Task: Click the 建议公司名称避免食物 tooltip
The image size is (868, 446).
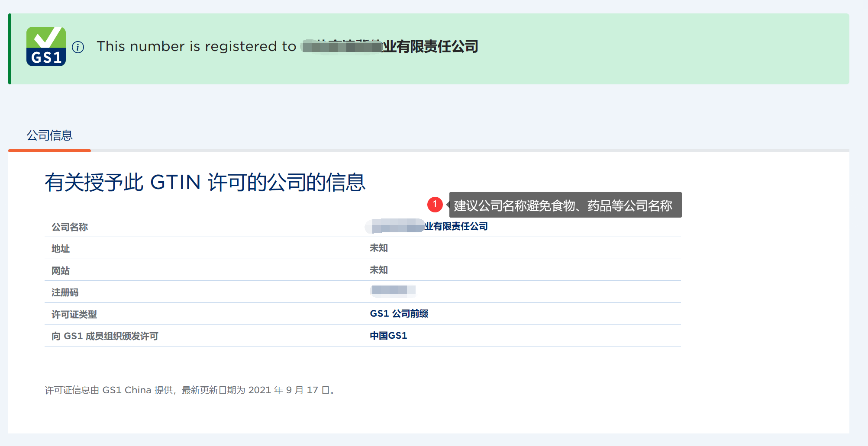Action: [565, 205]
